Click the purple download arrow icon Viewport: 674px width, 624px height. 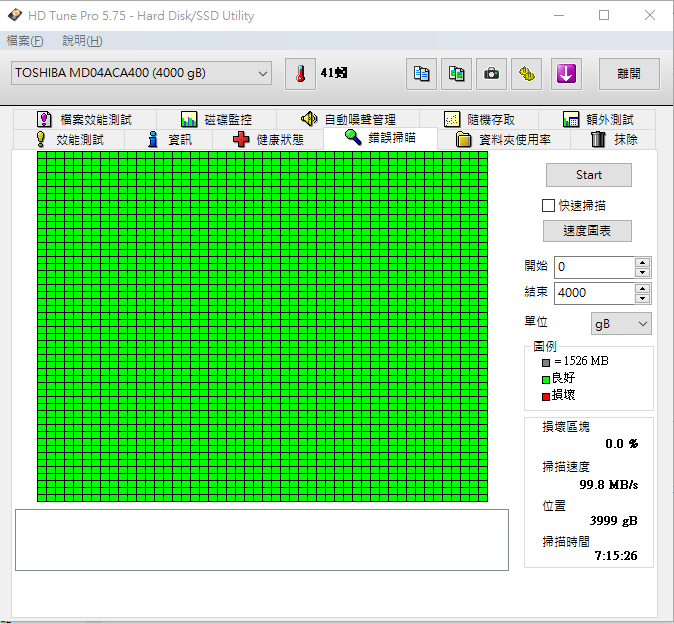pos(567,74)
